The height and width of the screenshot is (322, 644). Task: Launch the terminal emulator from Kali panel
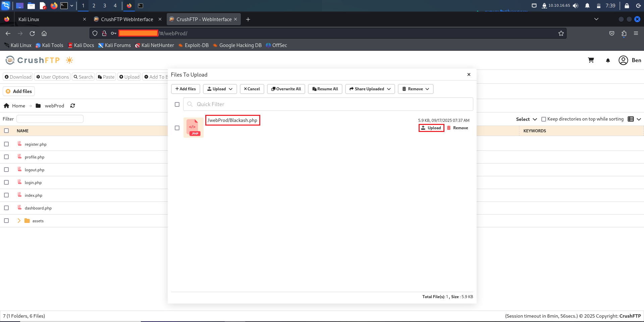(x=64, y=5)
